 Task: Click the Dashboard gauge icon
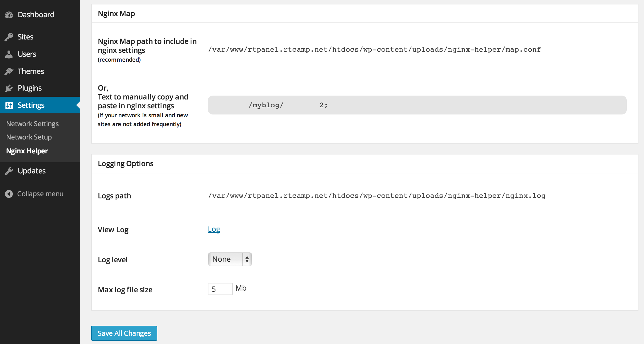tap(9, 15)
